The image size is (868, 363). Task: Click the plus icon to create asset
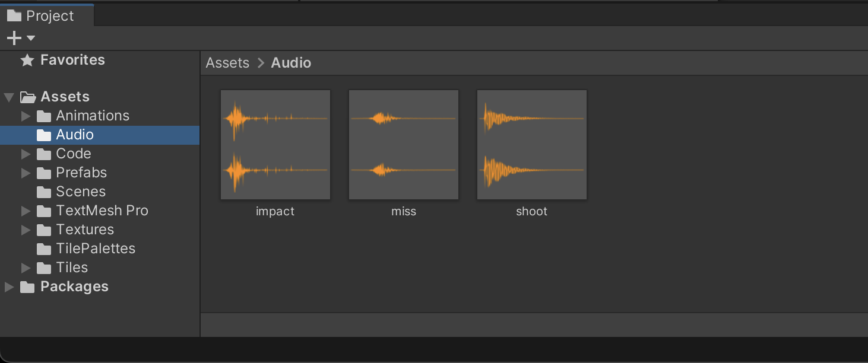coord(13,39)
